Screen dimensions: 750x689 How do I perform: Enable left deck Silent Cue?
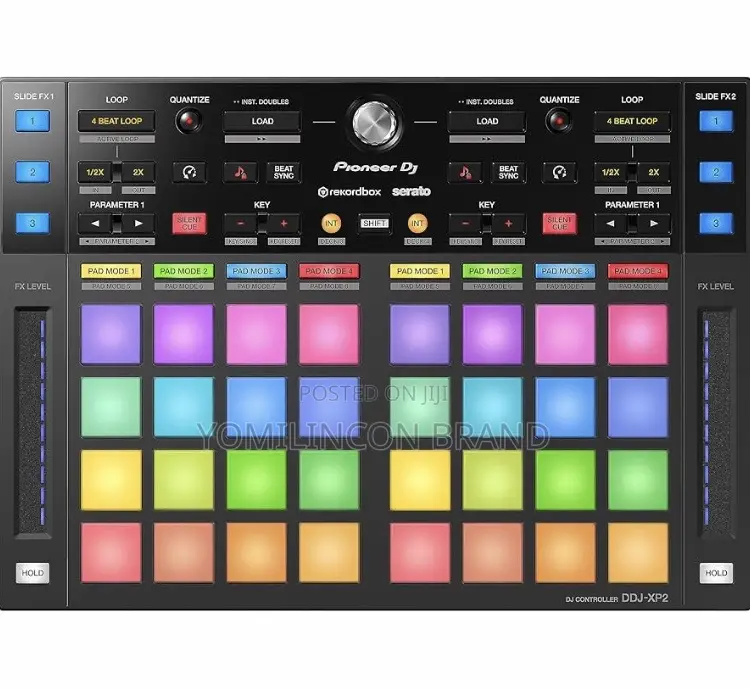(189, 223)
